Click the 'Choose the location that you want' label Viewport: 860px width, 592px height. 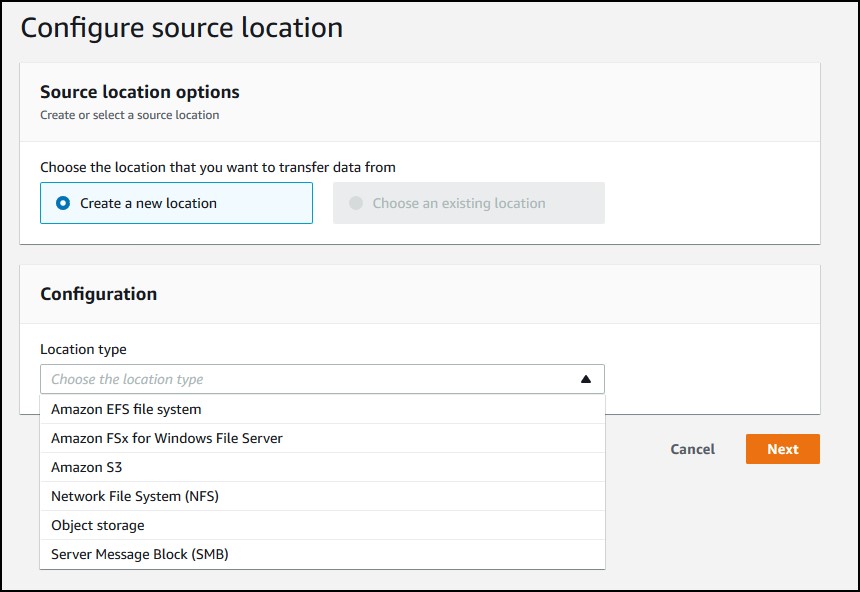pos(218,167)
